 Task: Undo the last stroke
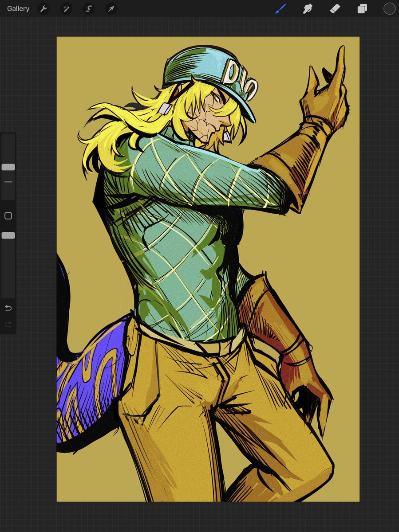[x=8, y=308]
